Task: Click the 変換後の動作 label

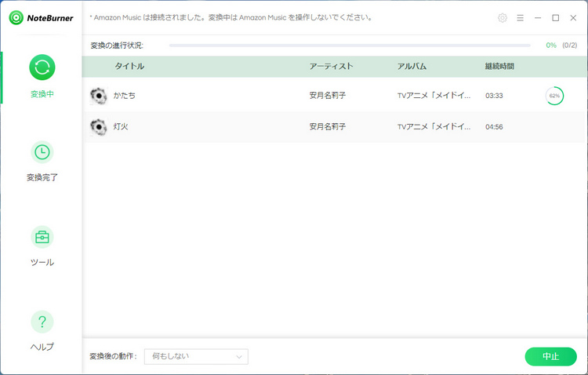Action: (113, 356)
